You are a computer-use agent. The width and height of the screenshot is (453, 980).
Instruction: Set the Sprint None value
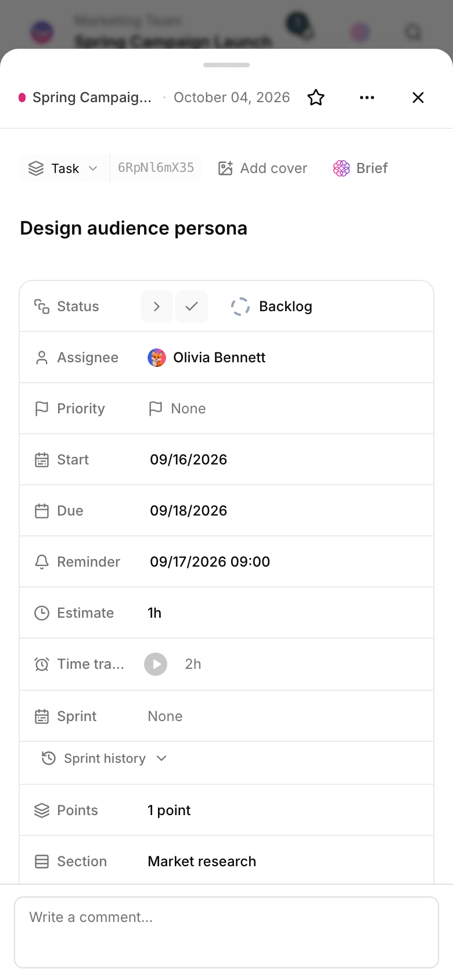(165, 716)
